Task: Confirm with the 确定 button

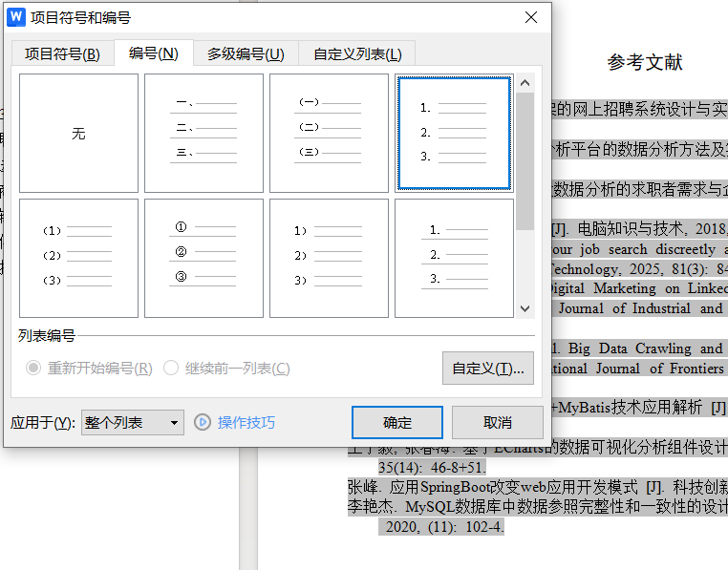Action: pos(397,422)
